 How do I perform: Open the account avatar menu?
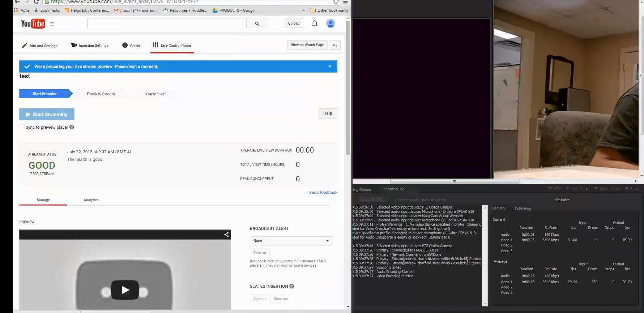click(330, 23)
